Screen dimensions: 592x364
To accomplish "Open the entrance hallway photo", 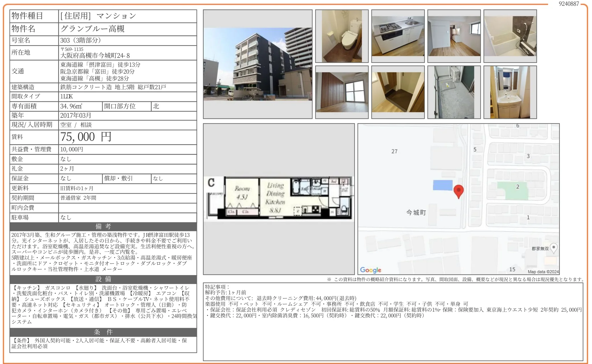I will (x=398, y=92).
